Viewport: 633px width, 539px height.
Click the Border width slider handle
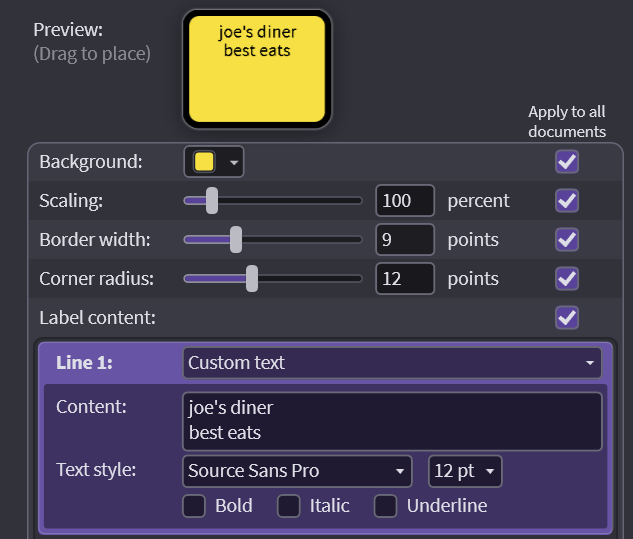click(x=236, y=240)
